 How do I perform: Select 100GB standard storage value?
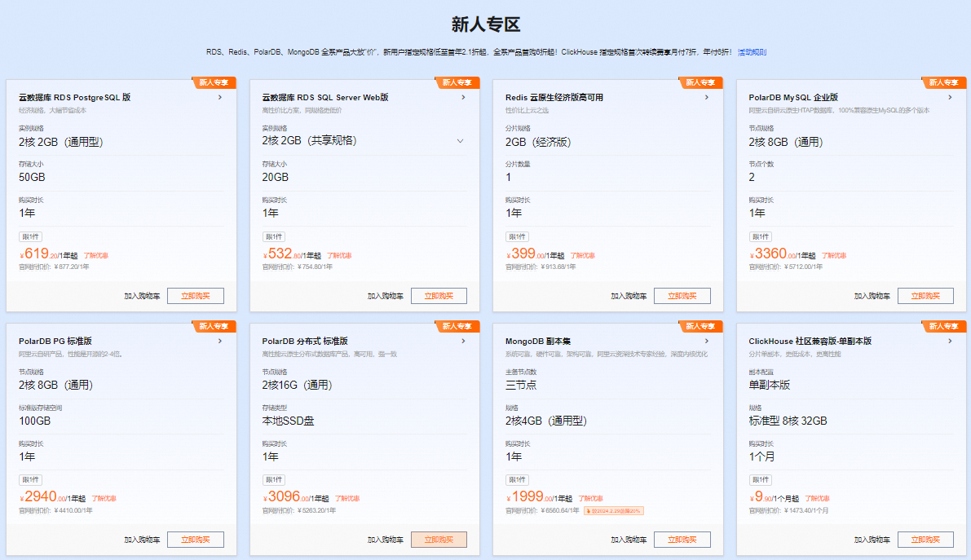click(35, 421)
